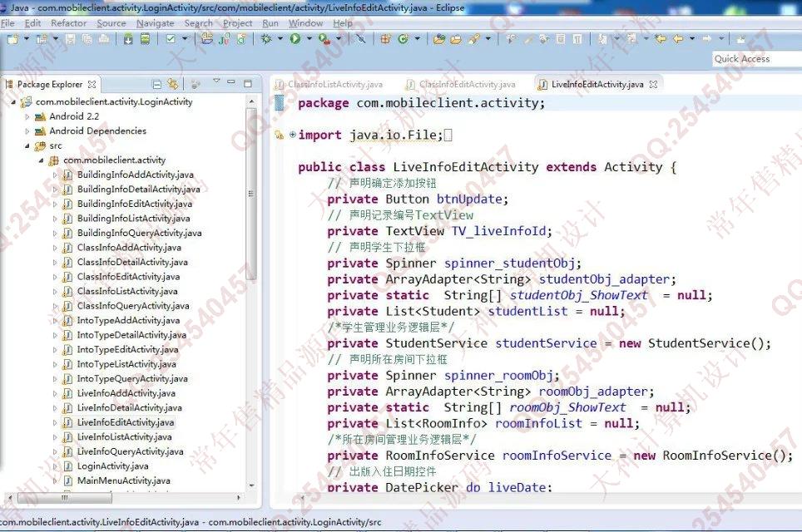Screen dimensions: 802x532
Task: Open the Project menu
Action: click(x=237, y=23)
